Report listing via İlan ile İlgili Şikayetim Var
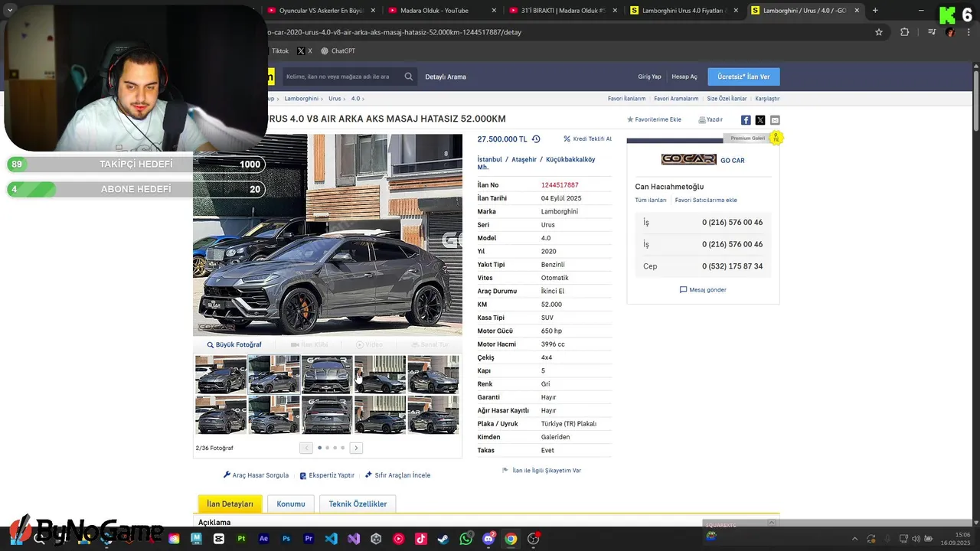 click(541, 471)
